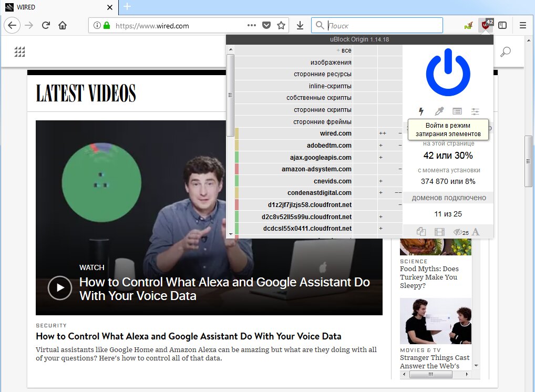Open the WIRED grid menu icon
Viewport: 535px width, 392px height.
[19, 51]
